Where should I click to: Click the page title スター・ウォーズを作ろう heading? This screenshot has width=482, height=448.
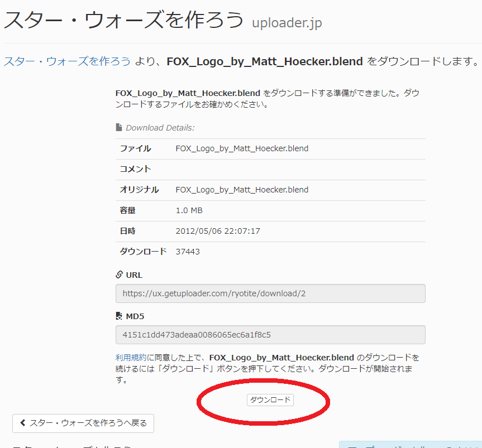tap(123, 20)
